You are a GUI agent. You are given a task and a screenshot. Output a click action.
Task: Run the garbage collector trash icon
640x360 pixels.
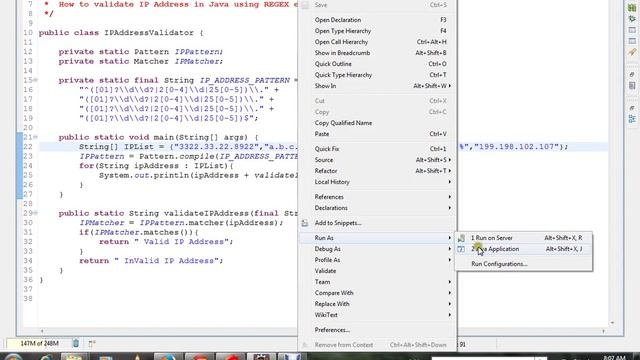point(76,343)
